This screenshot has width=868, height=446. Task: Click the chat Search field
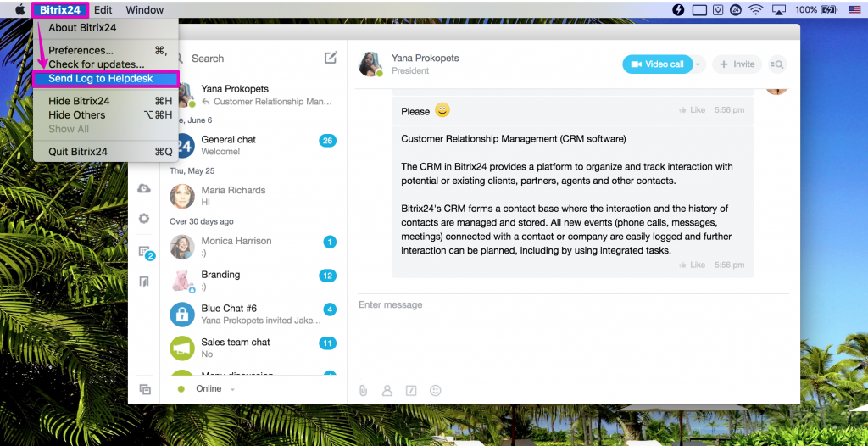(x=247, y=59)
